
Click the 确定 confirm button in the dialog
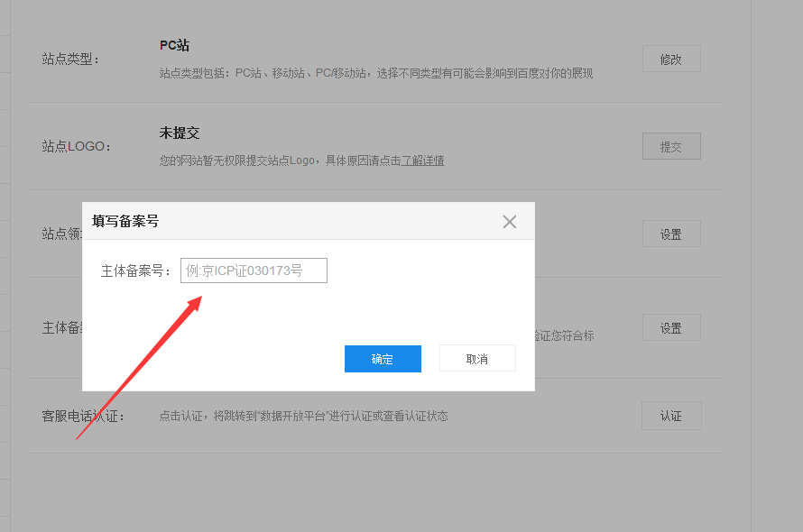383,358
